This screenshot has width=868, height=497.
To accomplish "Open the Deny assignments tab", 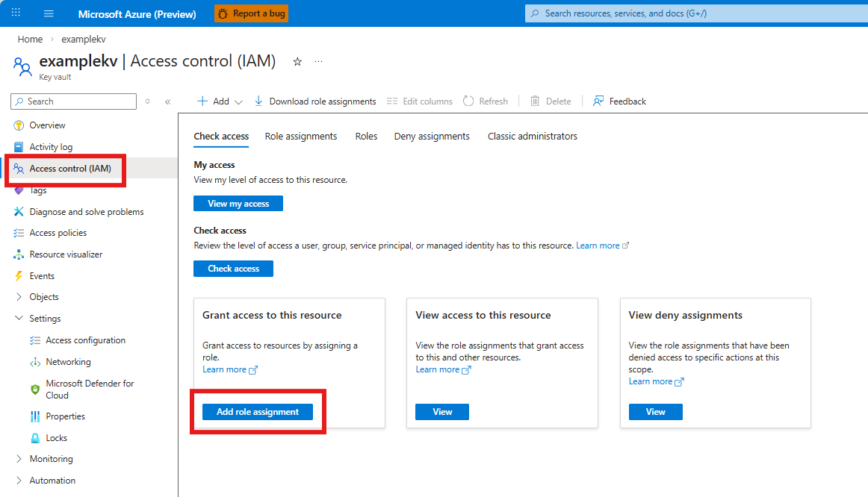I will tap(432, 137).
